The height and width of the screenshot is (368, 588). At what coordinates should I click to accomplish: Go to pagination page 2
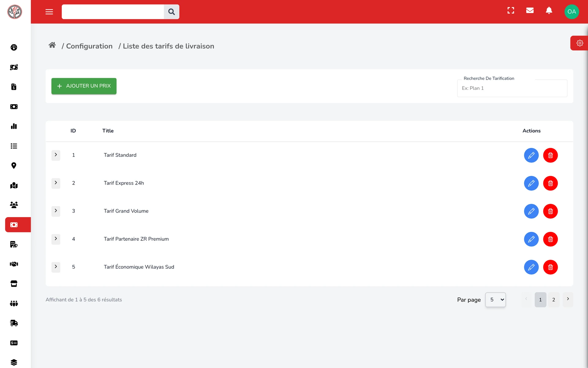(x=554, y=300)
